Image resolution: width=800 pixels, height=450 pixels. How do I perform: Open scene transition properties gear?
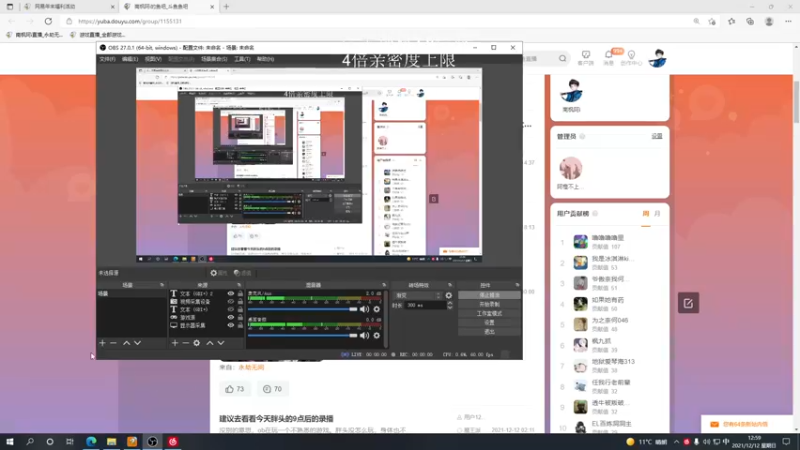[x=448, y=295]
